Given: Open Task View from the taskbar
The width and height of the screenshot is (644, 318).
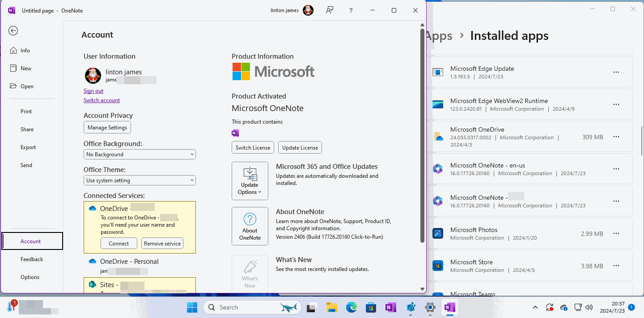Looking at the screenshot, I should [x=312, y=307].
